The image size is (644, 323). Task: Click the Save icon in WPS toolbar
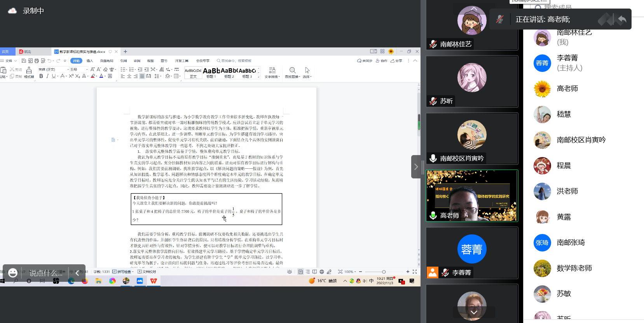[x=24, y=61]
